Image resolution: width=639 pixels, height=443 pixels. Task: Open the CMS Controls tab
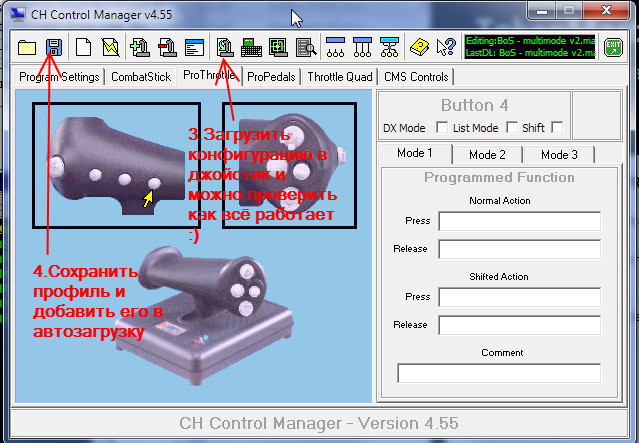click(416, 77)
